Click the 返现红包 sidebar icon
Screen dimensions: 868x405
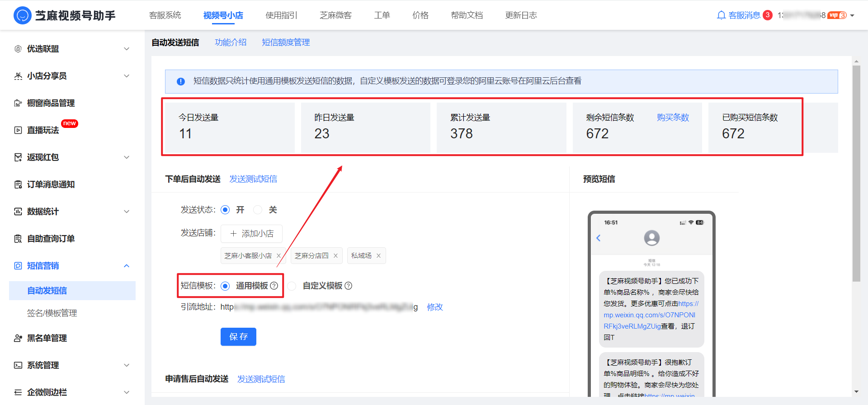coord(18,157)
